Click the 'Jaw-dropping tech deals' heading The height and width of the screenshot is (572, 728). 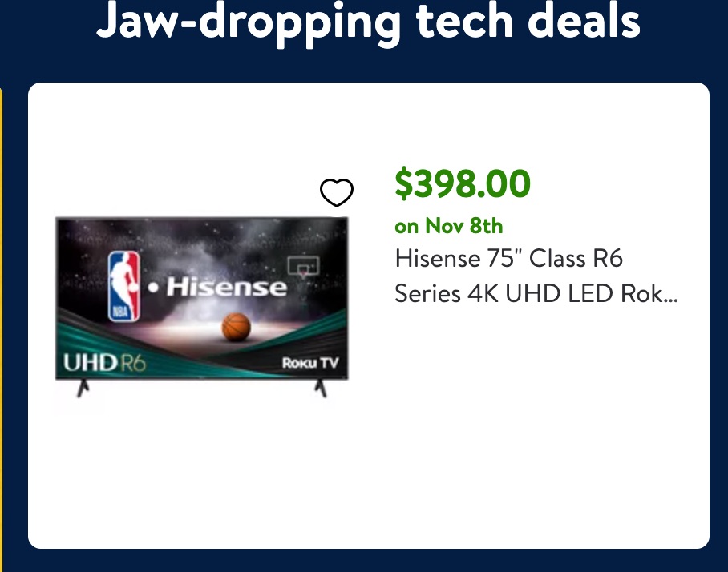[368, 22]
